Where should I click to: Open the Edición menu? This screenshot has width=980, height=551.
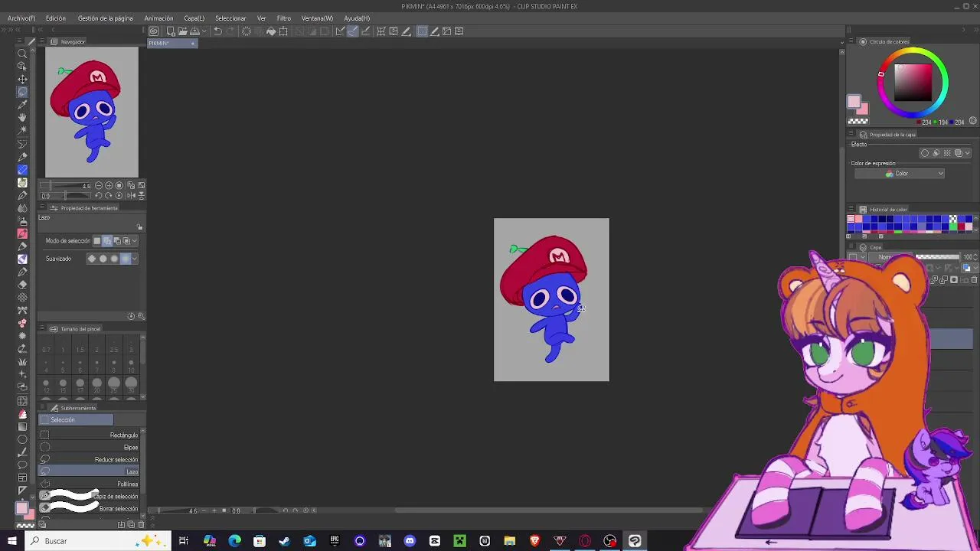[x=56, y=18]
